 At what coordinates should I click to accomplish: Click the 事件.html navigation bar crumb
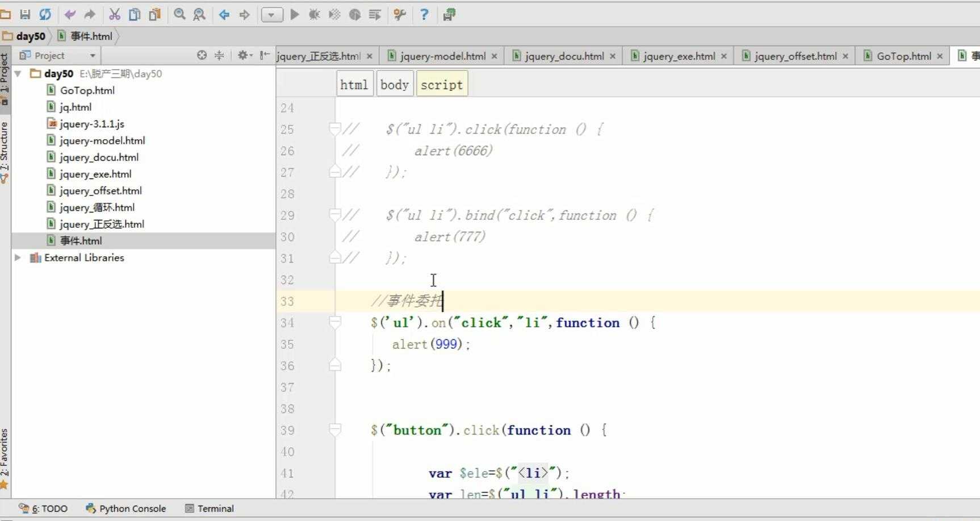coord(85,36)
